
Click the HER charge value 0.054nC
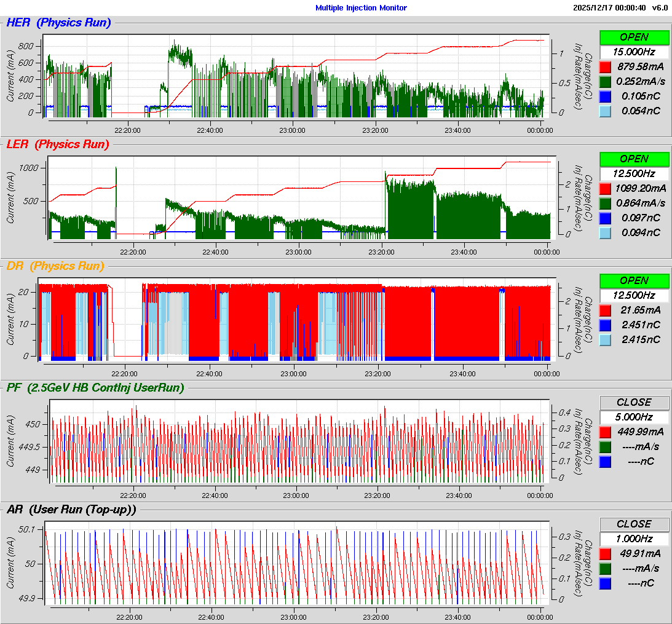[641, 111]
